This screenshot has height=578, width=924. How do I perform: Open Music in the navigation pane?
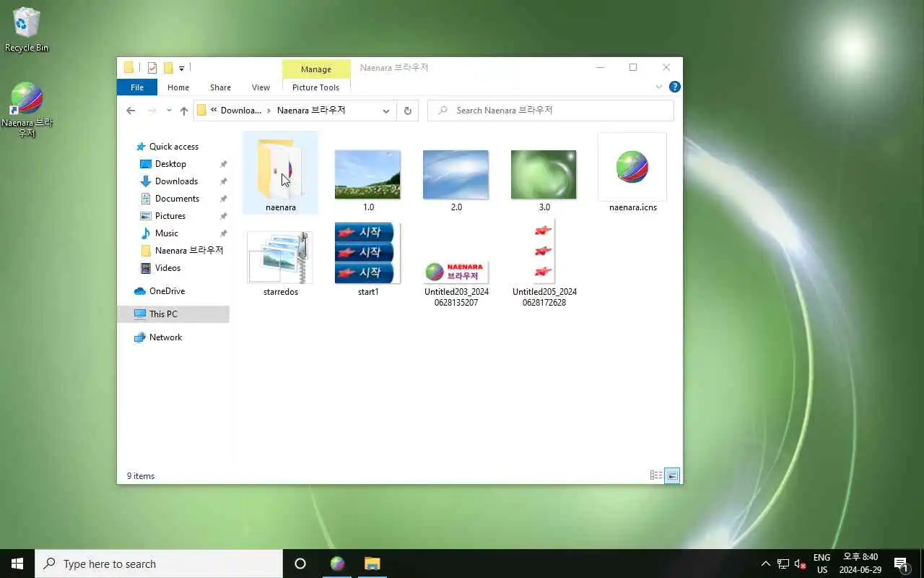click(x=166, y=233)
